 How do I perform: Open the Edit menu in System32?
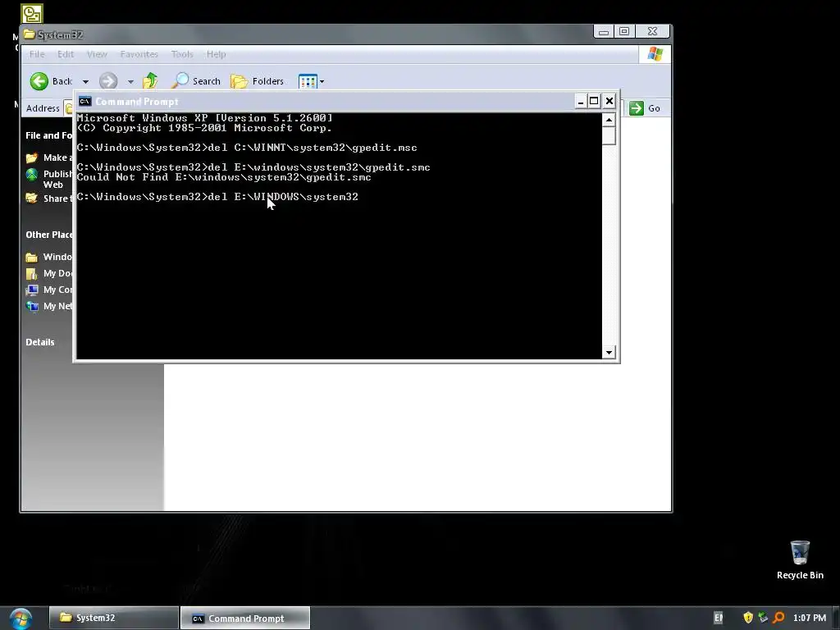point(66,54)
